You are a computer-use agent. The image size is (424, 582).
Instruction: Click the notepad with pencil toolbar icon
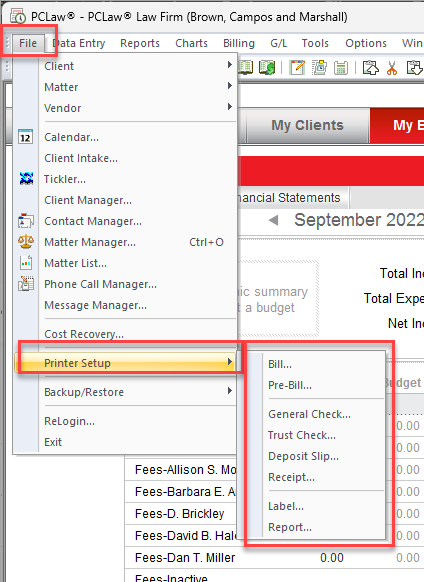297,68
